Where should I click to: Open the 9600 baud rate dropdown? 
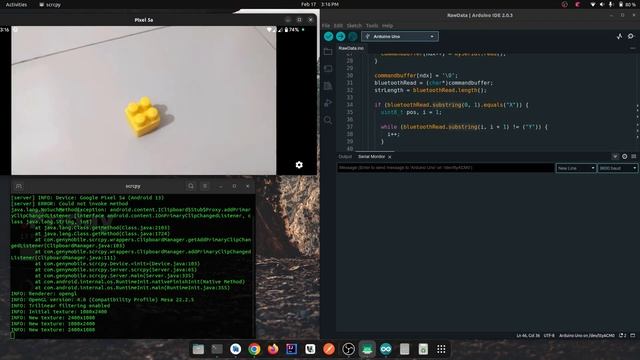point(618,168)
